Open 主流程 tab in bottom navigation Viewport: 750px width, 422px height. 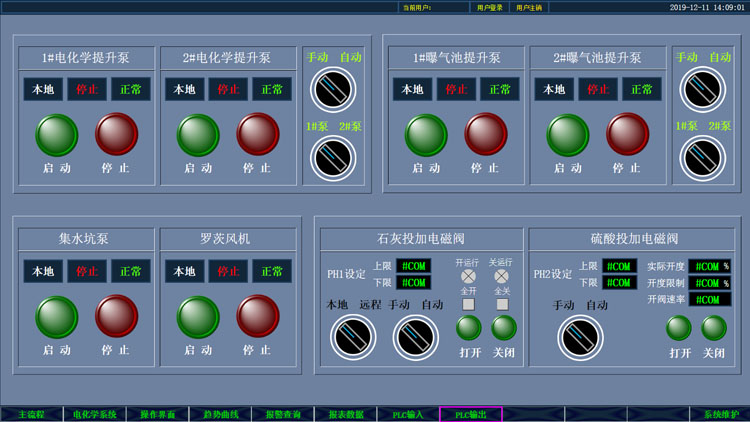click(x=31, y=414)
